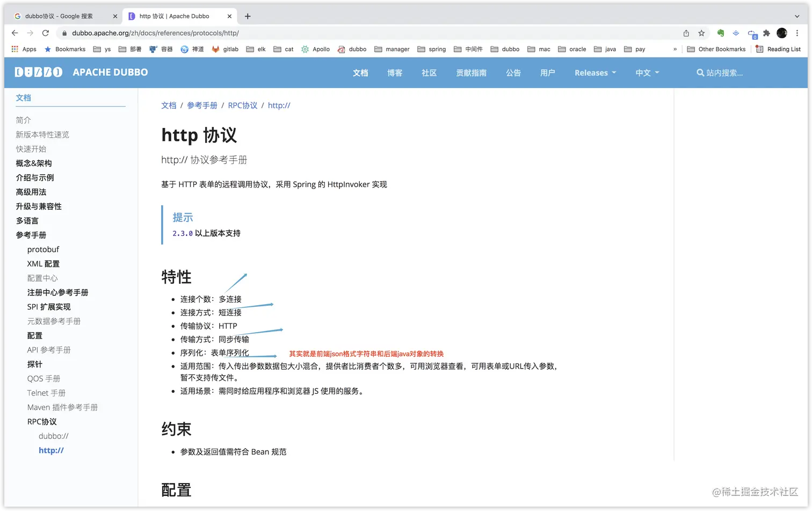
Task: Open 快速开始 in the sidebar
Action: point(31,149)
